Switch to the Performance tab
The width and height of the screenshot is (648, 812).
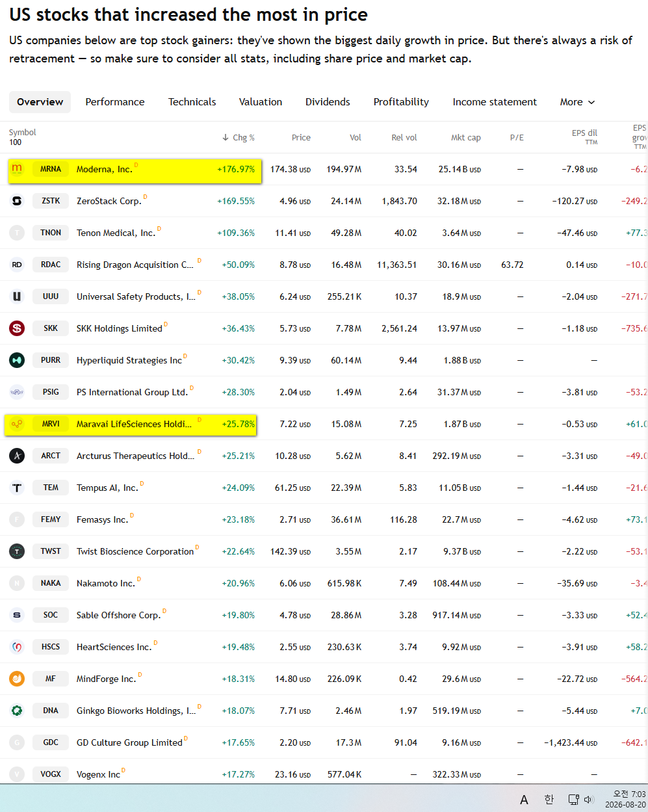[115, 102]
